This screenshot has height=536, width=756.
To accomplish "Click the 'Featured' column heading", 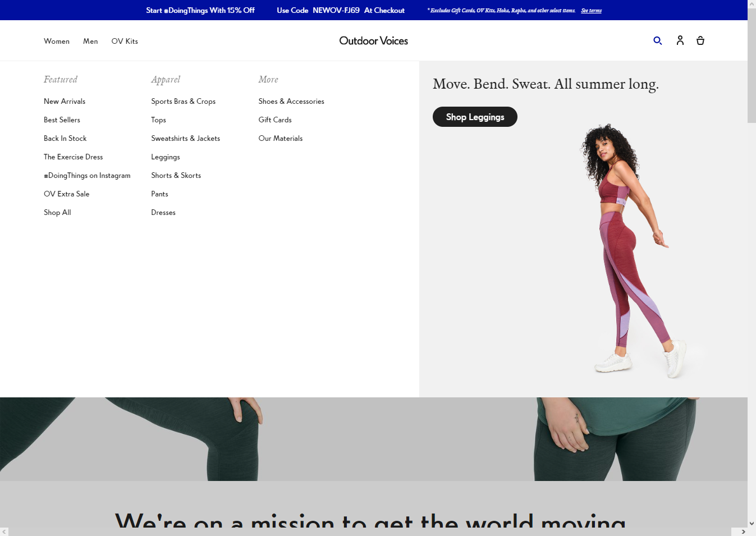I will coord(61,80).
